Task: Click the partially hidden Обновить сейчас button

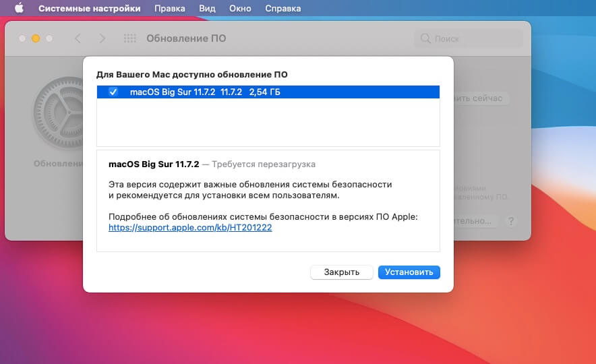Action: click(x=481, y=98)
